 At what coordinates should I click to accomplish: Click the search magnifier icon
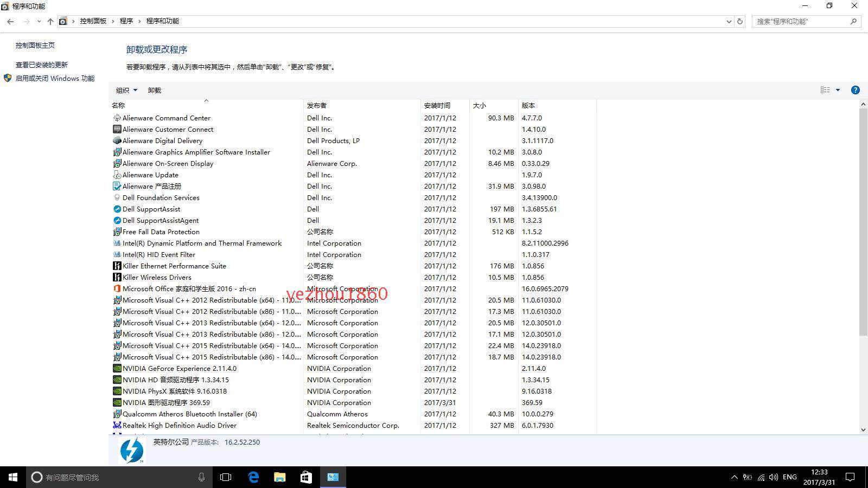[853, 21]
